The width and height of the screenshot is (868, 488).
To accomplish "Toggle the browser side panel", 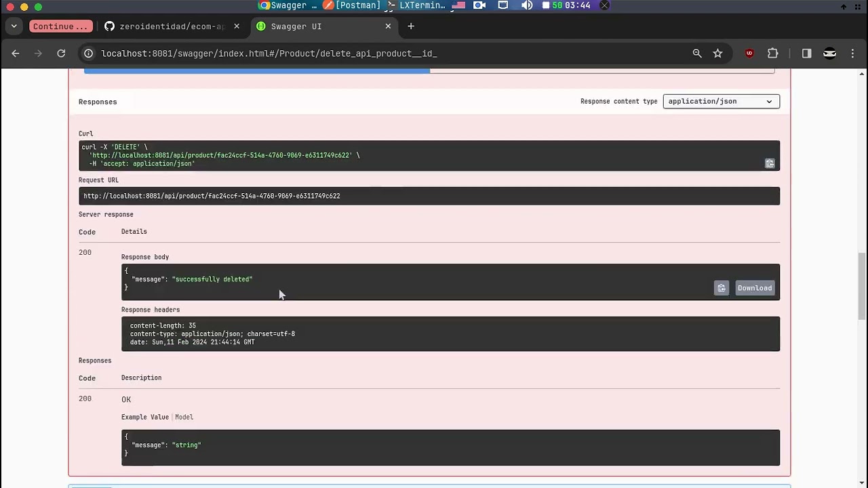I will point(806,54).
